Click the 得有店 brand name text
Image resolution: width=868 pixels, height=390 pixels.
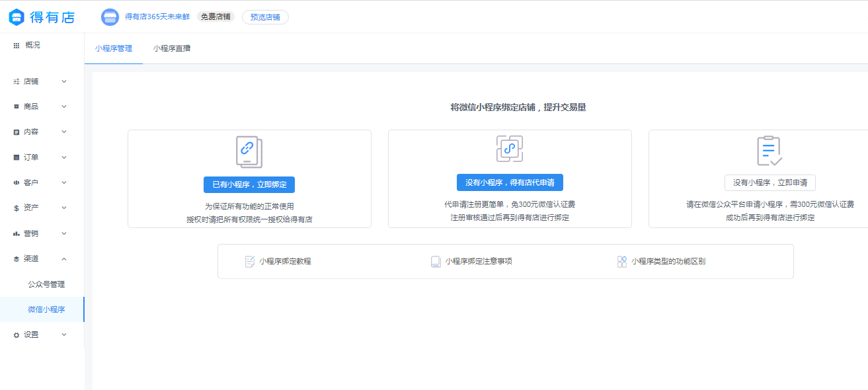coord(52,17)
